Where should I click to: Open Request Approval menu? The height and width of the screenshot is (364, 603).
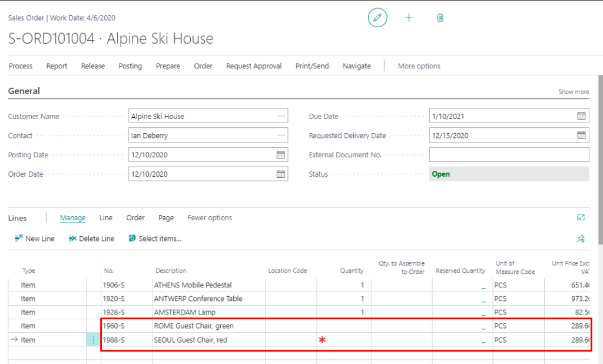coord(254,66)
